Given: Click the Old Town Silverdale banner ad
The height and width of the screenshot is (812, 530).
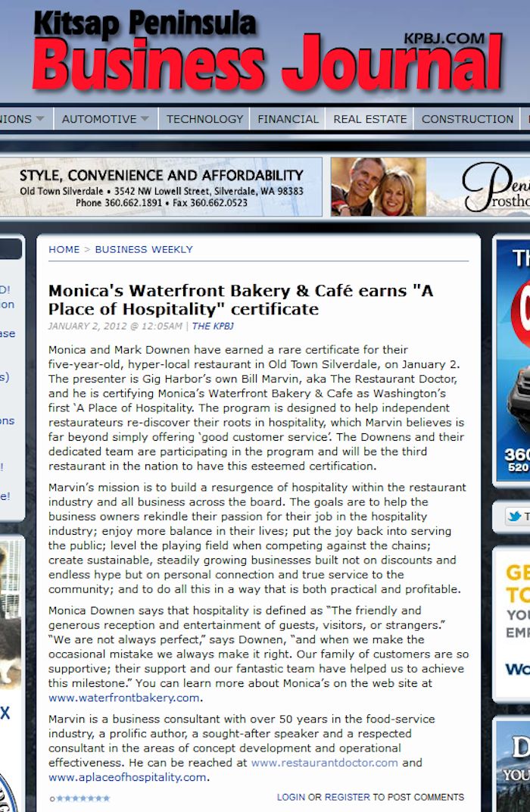Looking at the screenshot, I should pos(161,187).
